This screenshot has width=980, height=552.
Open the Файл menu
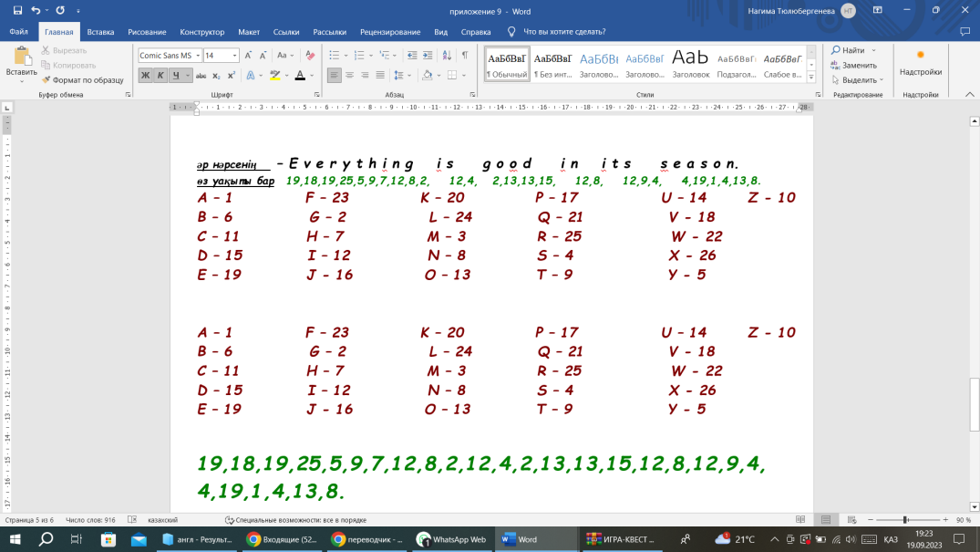[x=18, y=31]
